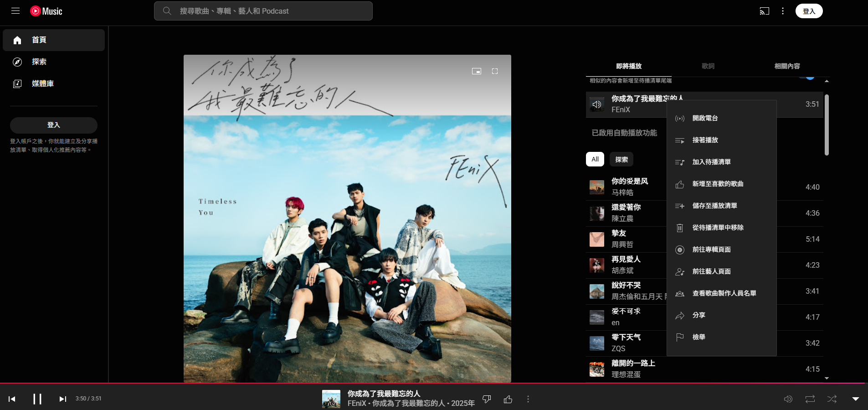Viewport: 868px width, 410px height.
Task: Collapse the player page arrow
Action: pos(856,399)
